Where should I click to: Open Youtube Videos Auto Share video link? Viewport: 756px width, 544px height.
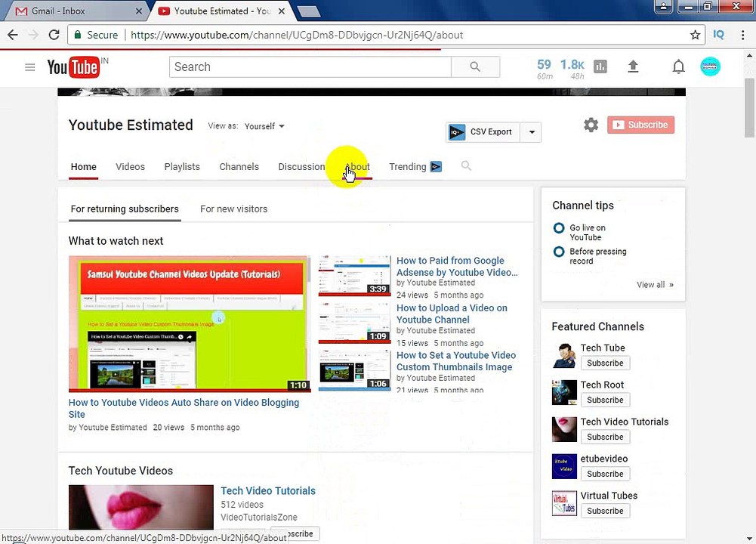pyautogui.click(x=184, y=409)
